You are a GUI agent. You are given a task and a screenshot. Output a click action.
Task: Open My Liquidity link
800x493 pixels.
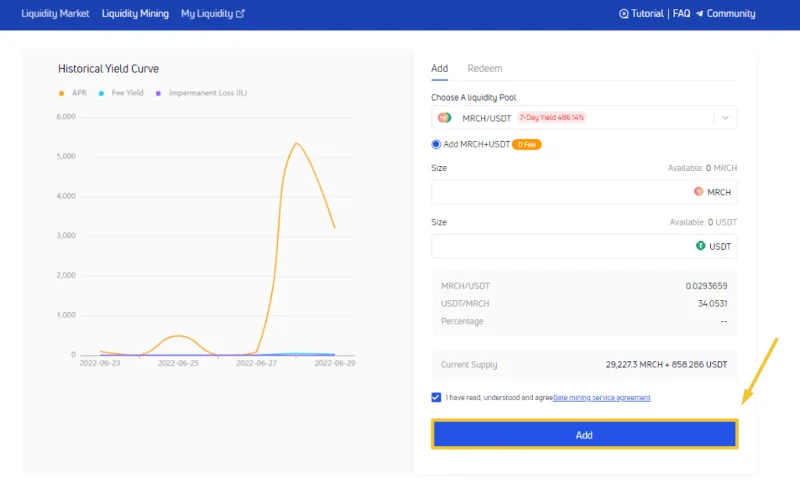point(207,14)
